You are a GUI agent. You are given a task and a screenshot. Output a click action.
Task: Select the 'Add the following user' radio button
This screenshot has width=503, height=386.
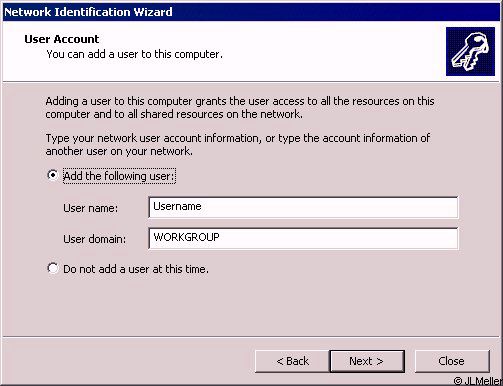pos(53,175)
